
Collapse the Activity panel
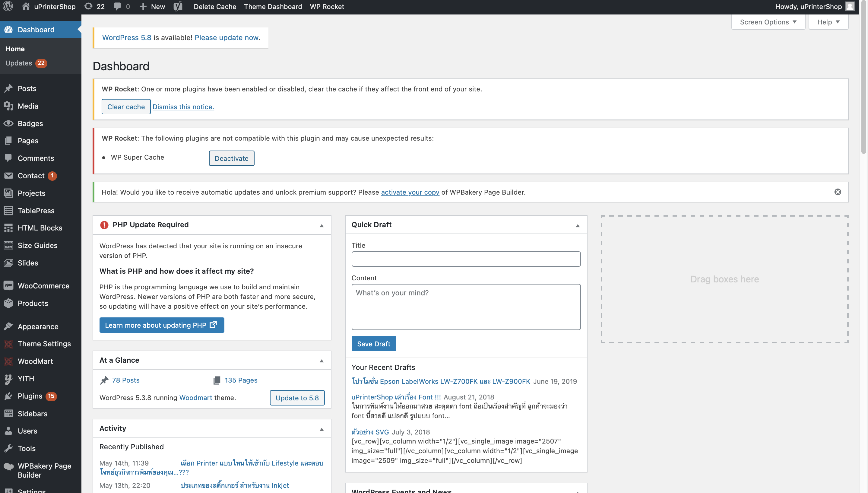(322, 429)
